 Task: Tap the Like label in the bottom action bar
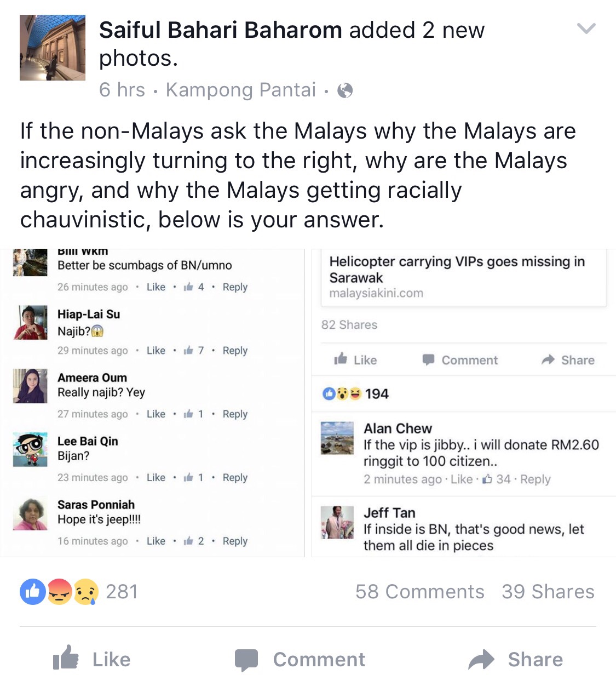coord(112,660)
